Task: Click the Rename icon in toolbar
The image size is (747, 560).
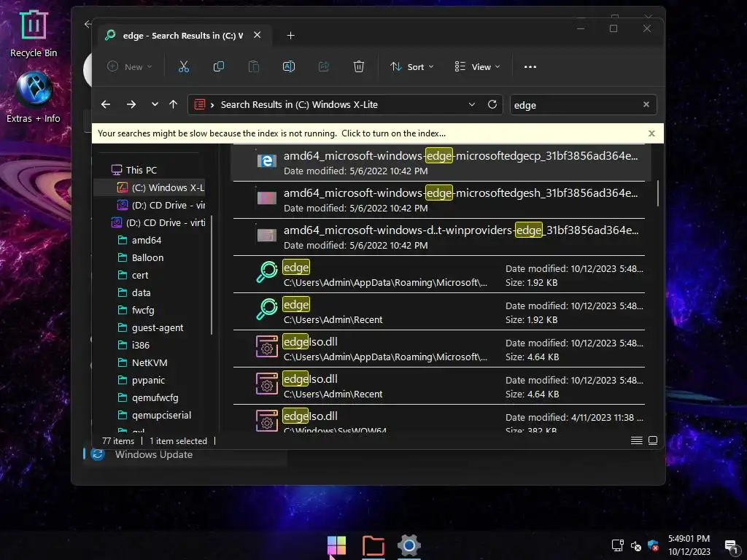Action: (289, 66)
